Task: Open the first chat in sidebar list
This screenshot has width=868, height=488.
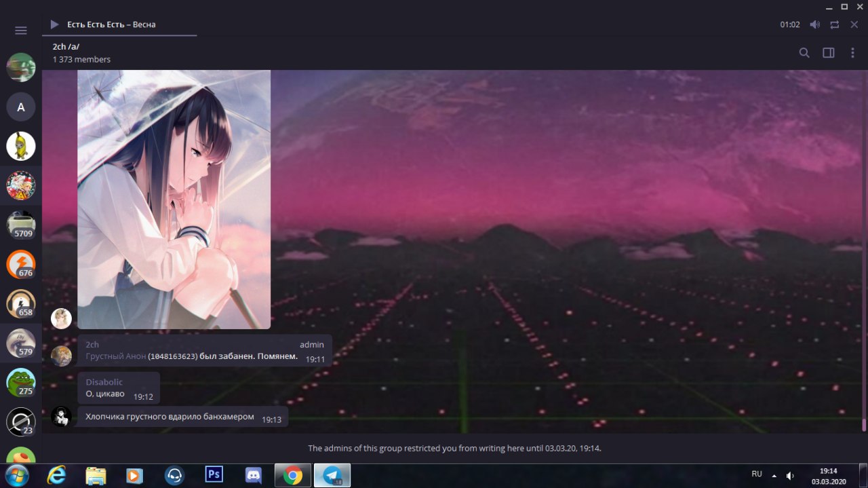Action: 21,67
